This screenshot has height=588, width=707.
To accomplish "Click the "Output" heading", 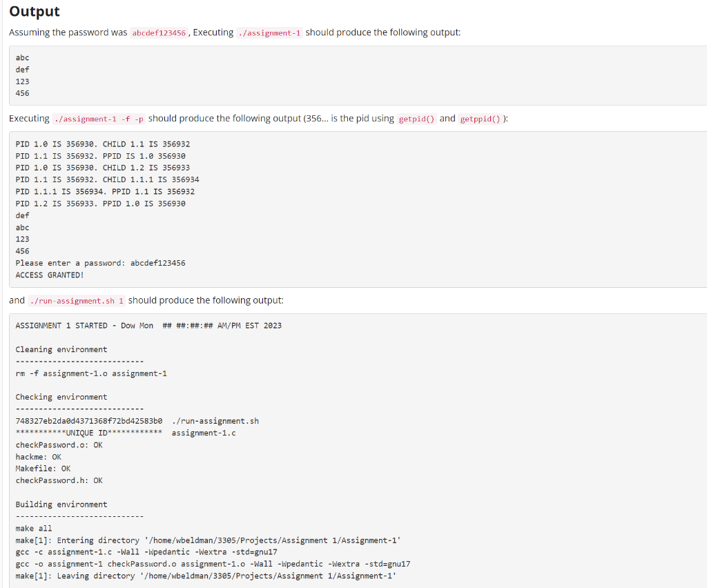I will click(34, 12).
